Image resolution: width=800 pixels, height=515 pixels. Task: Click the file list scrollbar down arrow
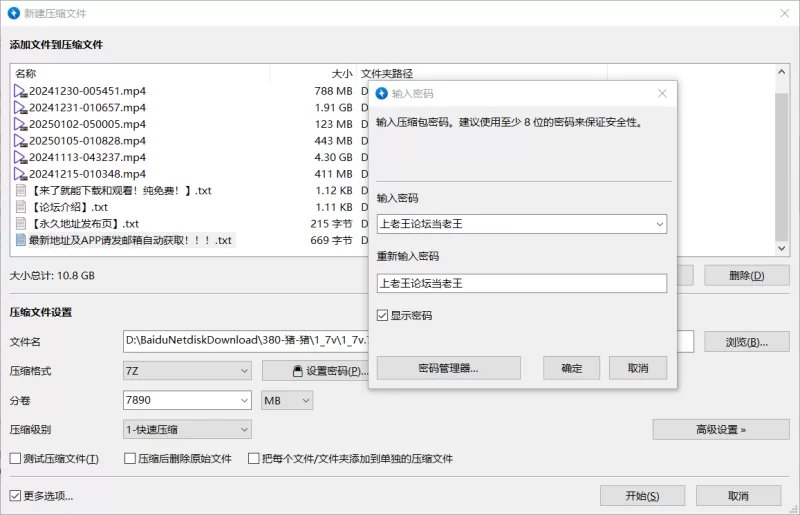click(x=781, y=248)
